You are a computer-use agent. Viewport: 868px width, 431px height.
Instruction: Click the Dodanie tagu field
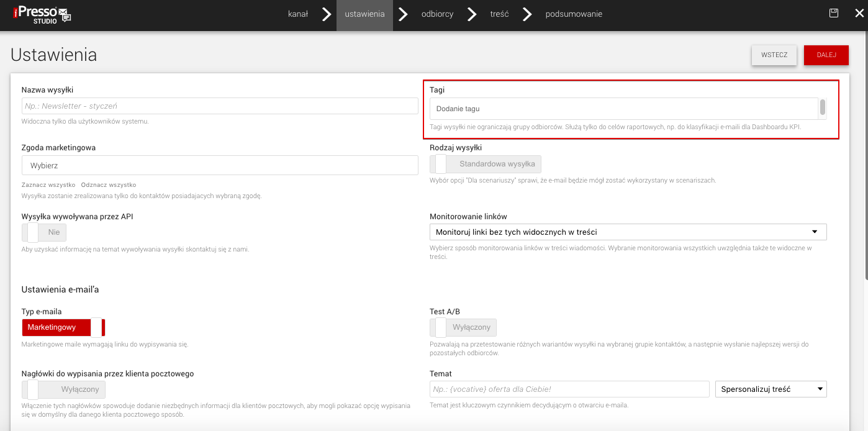[624, 109]
